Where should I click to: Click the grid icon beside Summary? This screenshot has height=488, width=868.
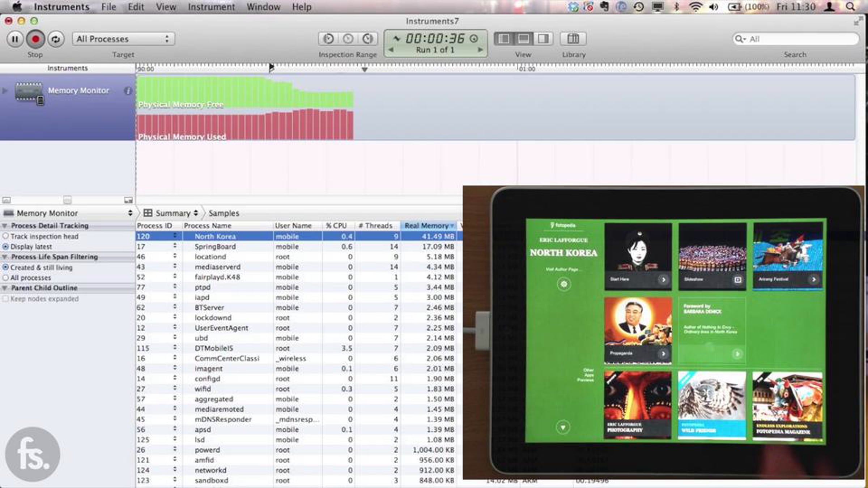(148, 213)
